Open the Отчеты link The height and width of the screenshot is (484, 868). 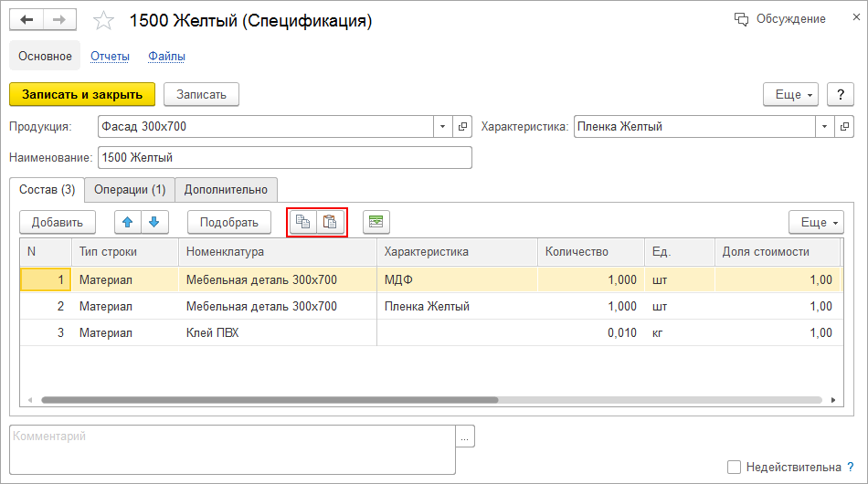pyautogui.click(x=110, y=57)
